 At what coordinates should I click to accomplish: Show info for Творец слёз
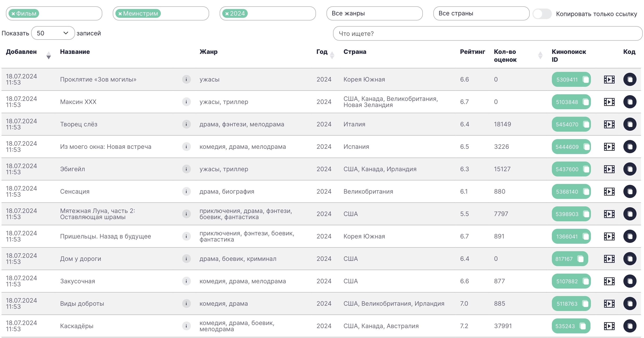(x=186, y=124)
